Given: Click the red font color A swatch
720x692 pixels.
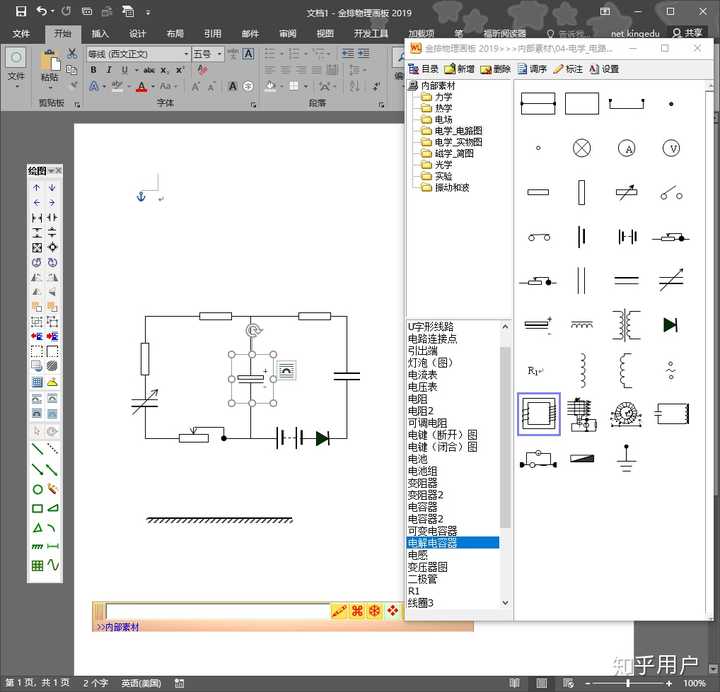Looking at the screenshot, I should pos(141,86).
